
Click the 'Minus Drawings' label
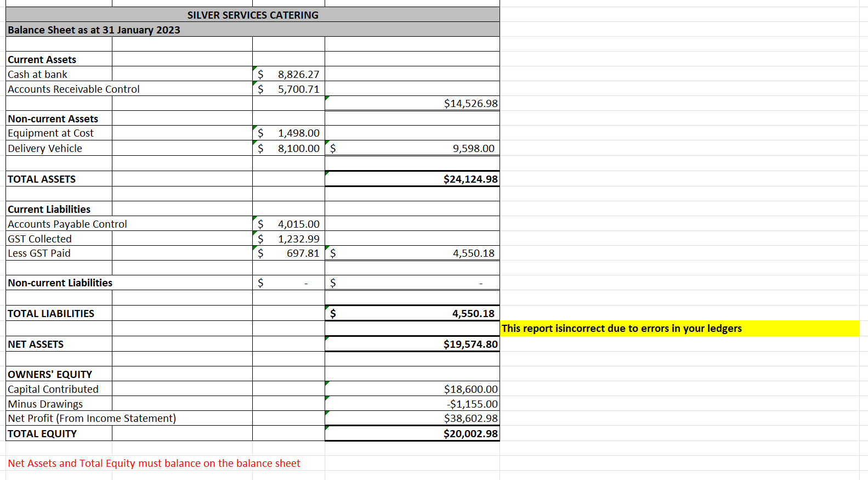point(45,404)
